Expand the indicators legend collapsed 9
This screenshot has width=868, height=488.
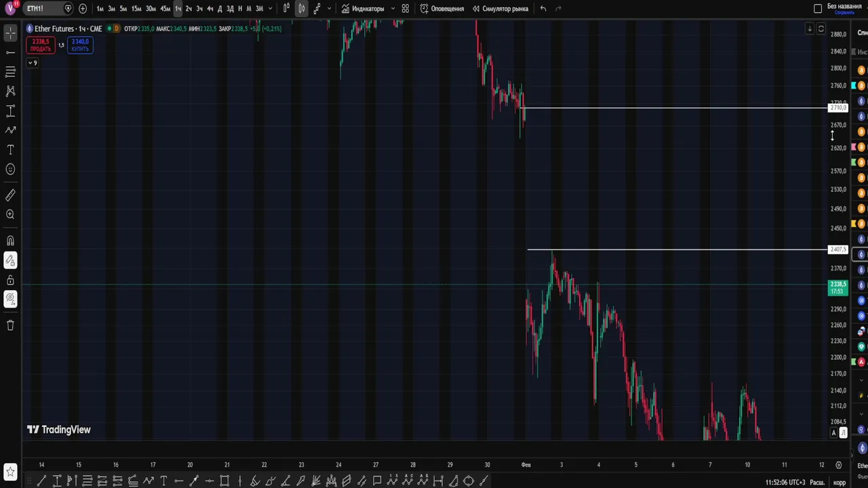32,63
